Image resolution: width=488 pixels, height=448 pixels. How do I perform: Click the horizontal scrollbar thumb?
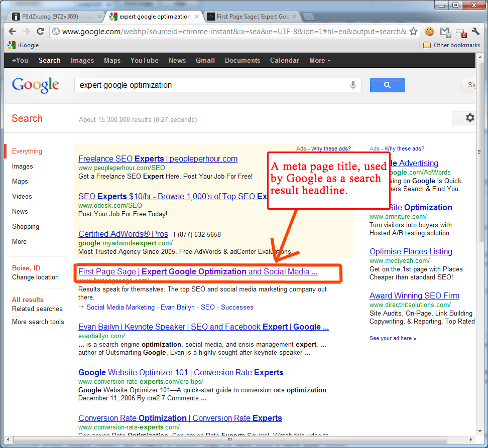pos(230,439)
